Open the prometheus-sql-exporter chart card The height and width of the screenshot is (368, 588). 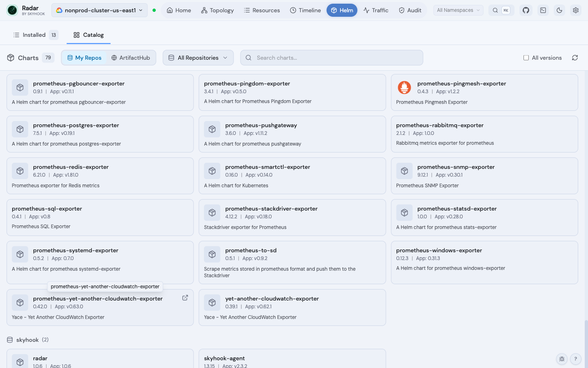[100, 218]
